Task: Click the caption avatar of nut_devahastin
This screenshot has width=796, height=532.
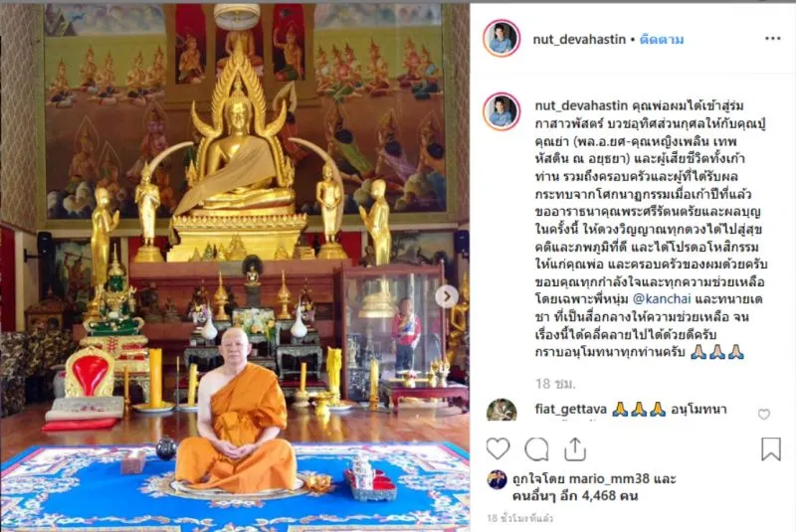Action: [501, 111]
